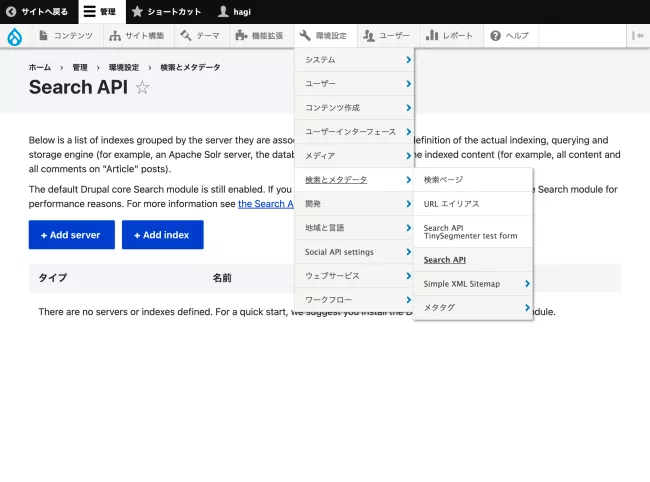Open the メディア menu entry
The width and height of the screenshot is (650, 482).
click(354, 156)
